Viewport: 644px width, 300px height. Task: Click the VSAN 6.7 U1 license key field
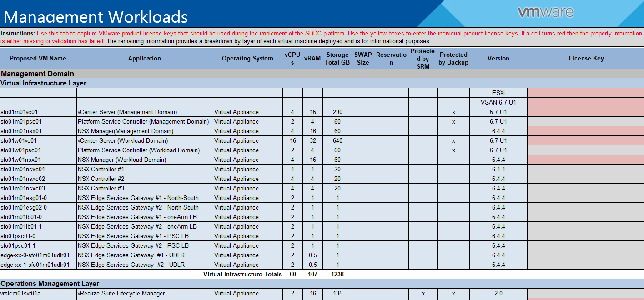click(586, 102)
